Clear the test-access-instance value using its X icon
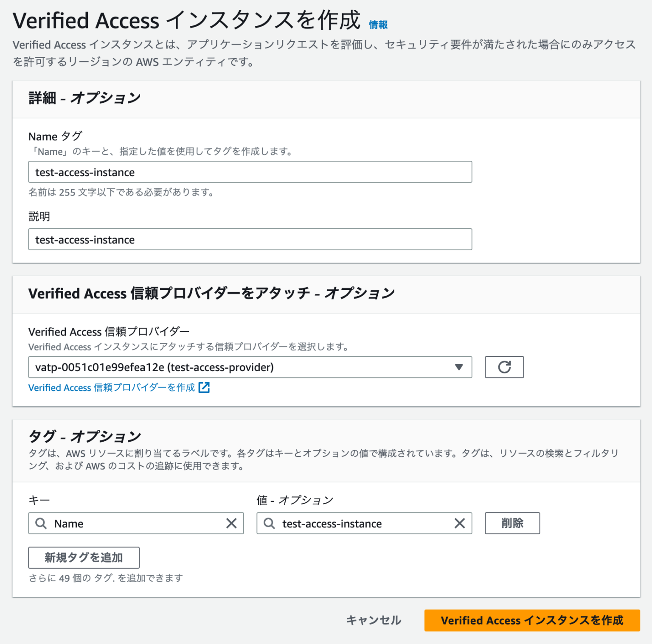This screenshot has width=652, height=644. [x=460, y=524]
